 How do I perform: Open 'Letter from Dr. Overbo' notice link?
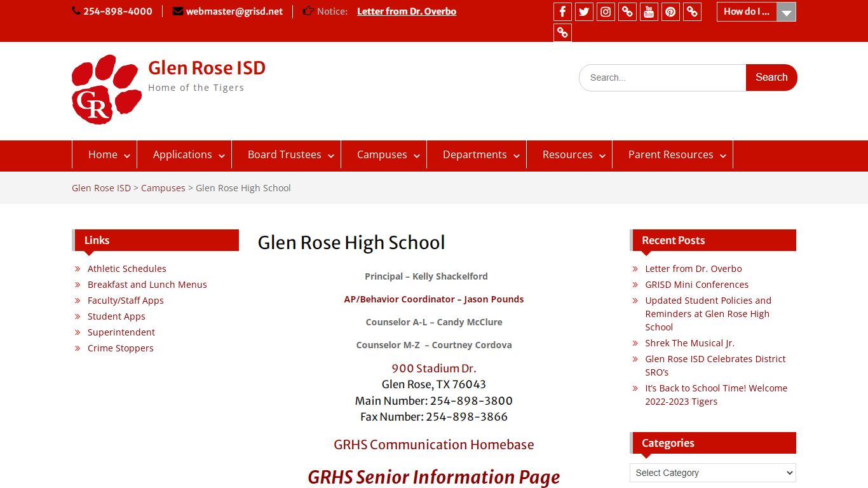pyautogui.click(x=407, y=11)
